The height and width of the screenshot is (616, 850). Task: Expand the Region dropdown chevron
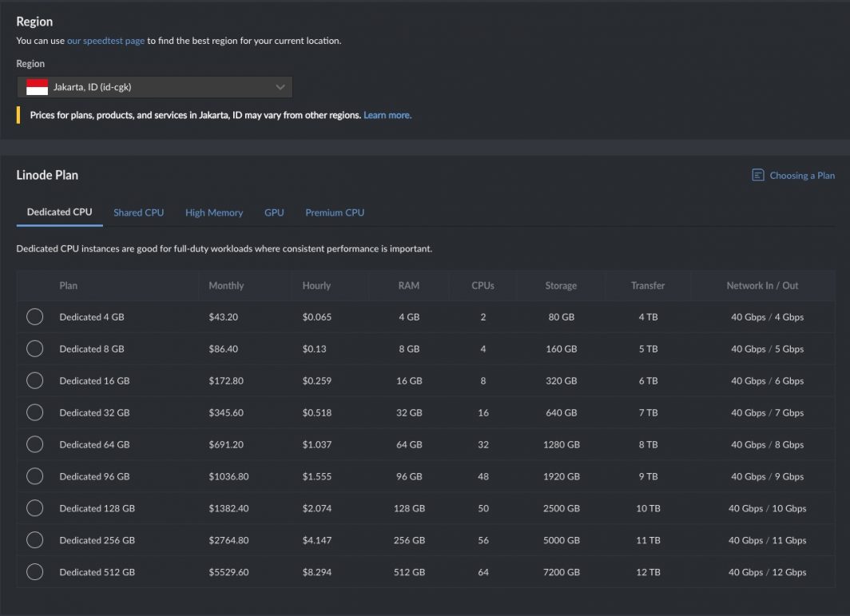coord(280,87)
